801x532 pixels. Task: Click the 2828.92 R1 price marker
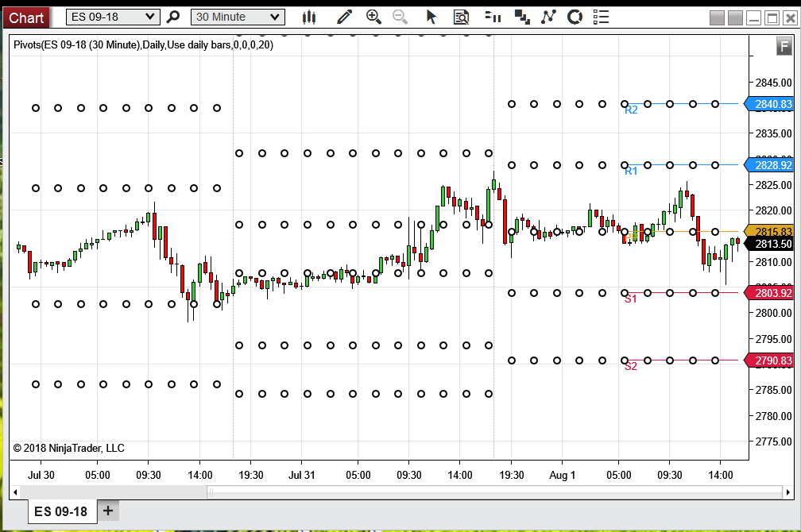point(769,165)
